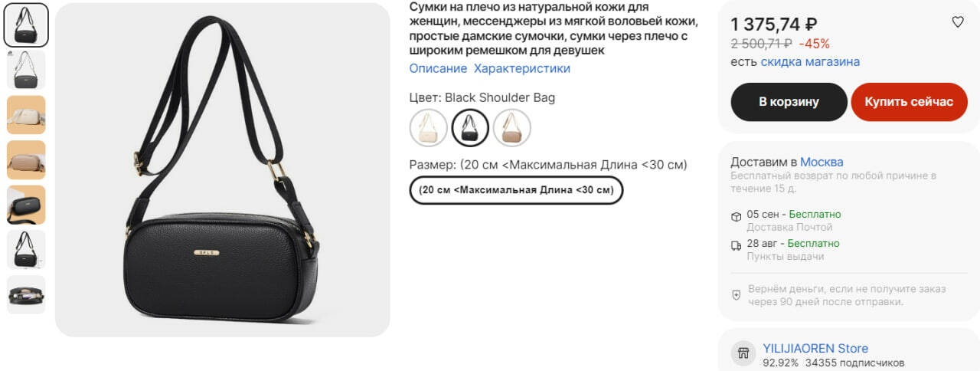Open the скидка магазина link
This screenshot has height=371, width=980.
[x=810, y=61]
